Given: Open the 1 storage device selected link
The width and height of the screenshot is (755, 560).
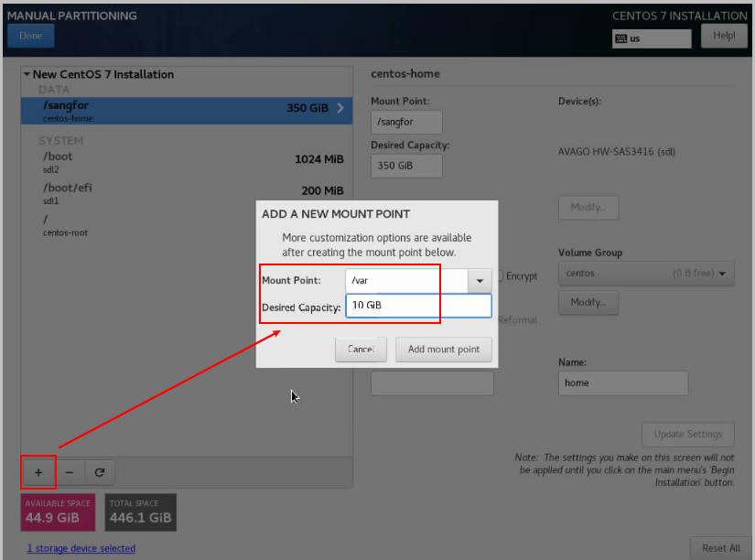Looking at the screenshot, I should [81, 548].
